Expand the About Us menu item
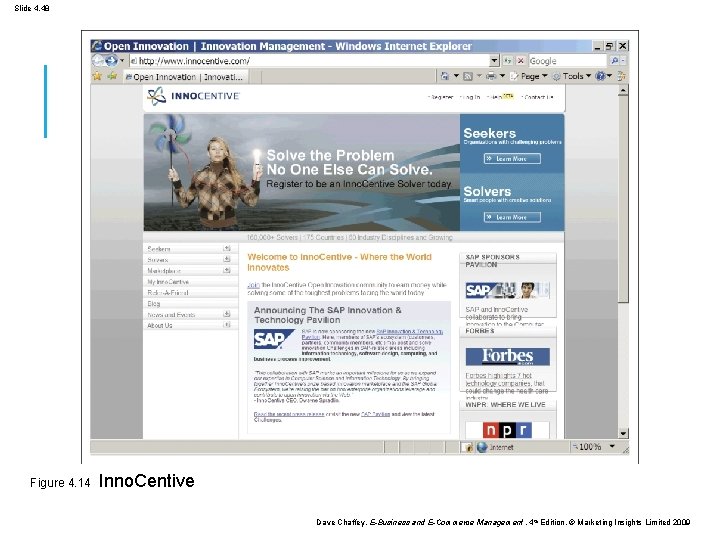720x540 pixels. (x=227, y=325)
